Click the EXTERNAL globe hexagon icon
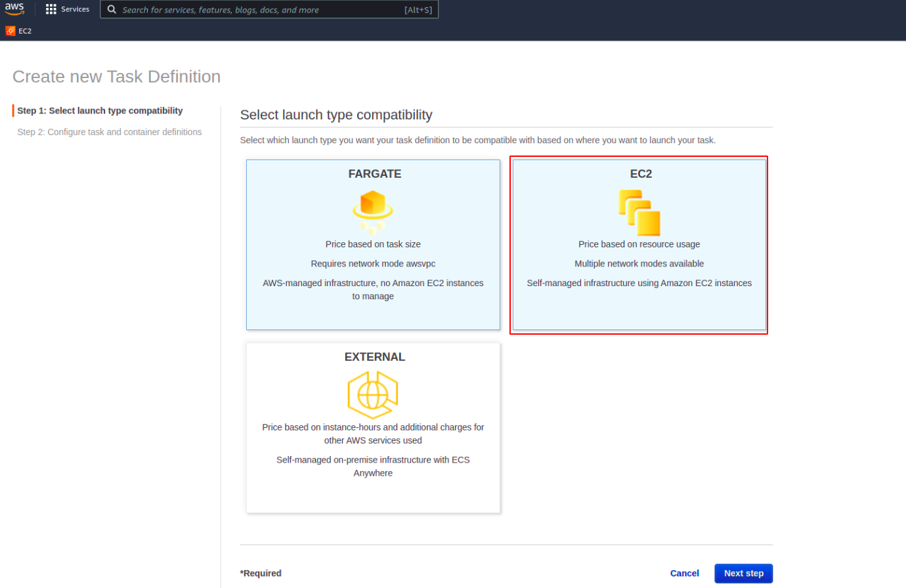Viewport: 906px width, 588px height. tap(373, 394)
